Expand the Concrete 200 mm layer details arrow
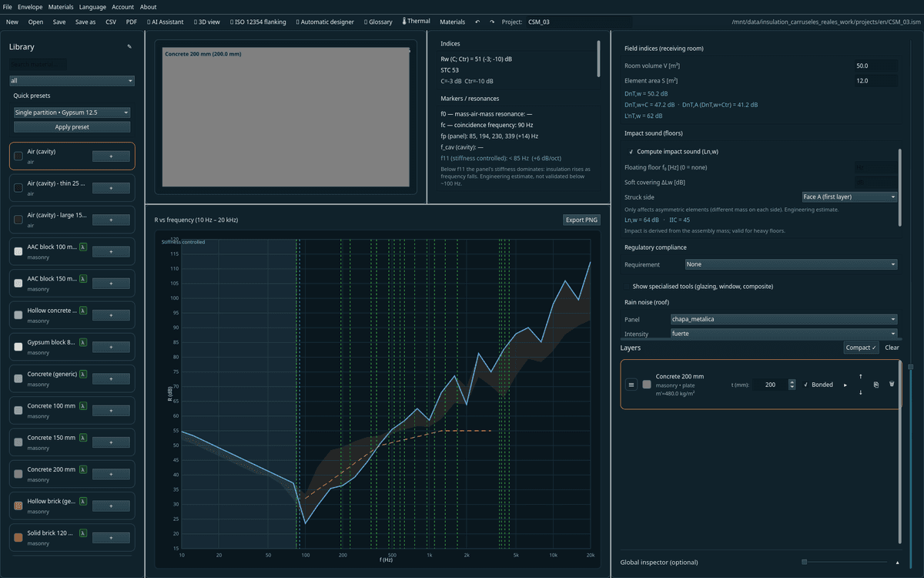Viewport: 924px width, 578px height. (845, 385)
